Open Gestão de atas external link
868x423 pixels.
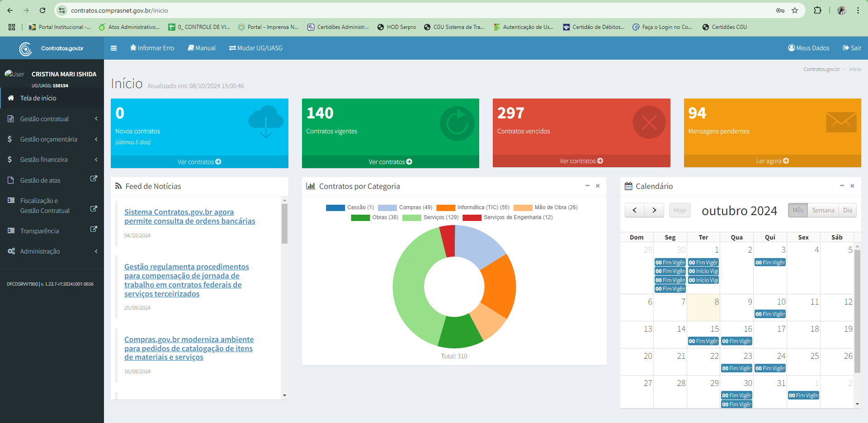coord(52,180)
